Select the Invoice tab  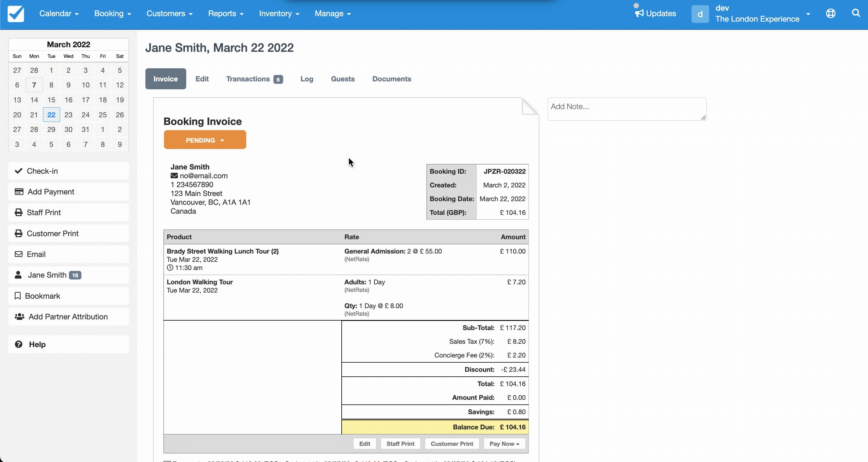click(x=165, y=79)
